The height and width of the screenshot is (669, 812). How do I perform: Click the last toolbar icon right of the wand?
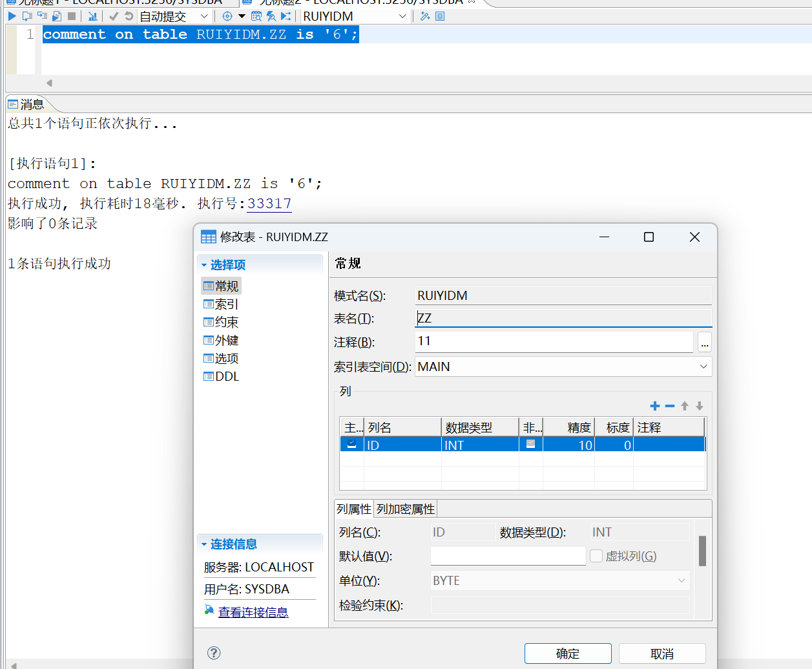click(x=440, y=16)
